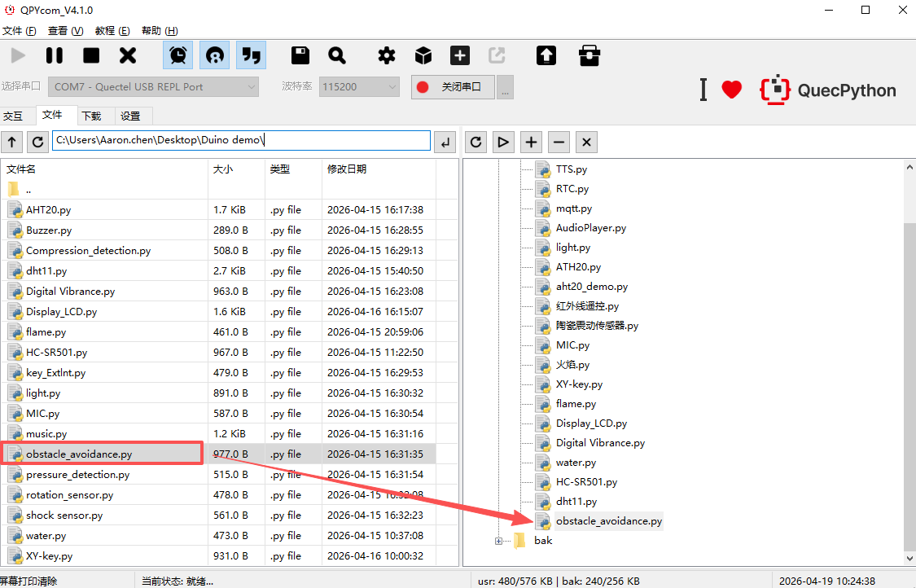Click the magnifier search icon

coord(337,55)
